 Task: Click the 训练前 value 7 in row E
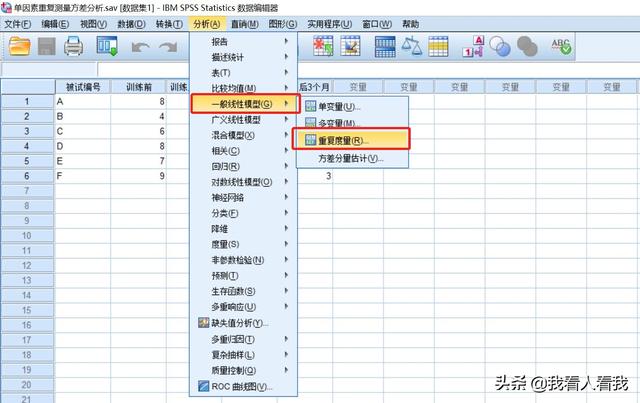[x=139, y=161]
